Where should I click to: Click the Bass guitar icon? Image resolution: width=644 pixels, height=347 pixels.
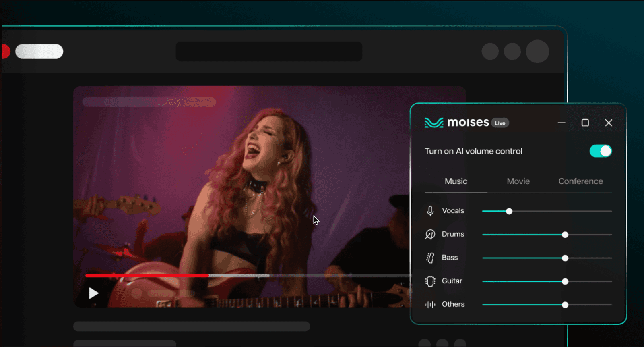(x=430, y=258)
